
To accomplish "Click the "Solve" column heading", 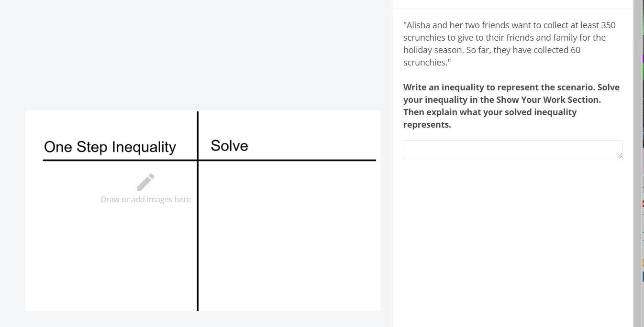I will tap(229, 146).
